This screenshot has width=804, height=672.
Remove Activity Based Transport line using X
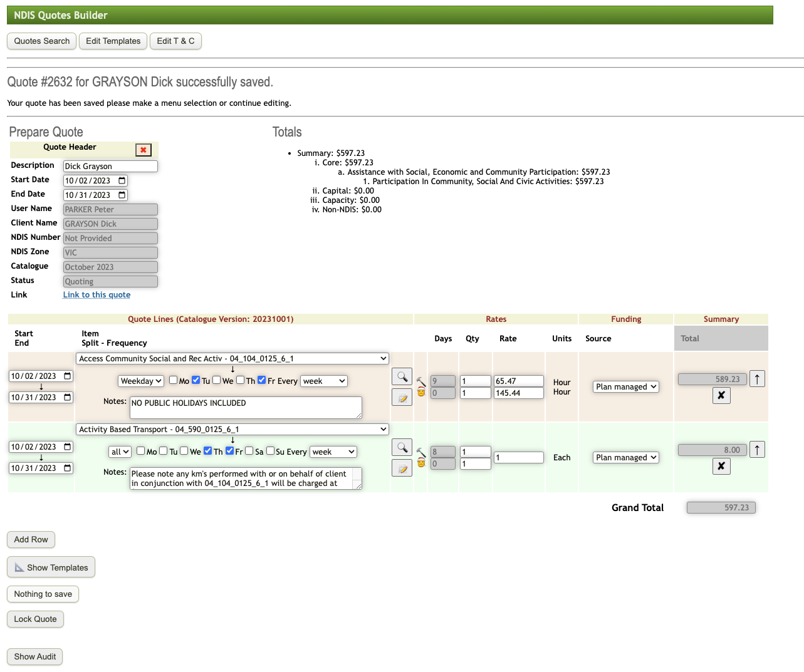coord(721,467)
